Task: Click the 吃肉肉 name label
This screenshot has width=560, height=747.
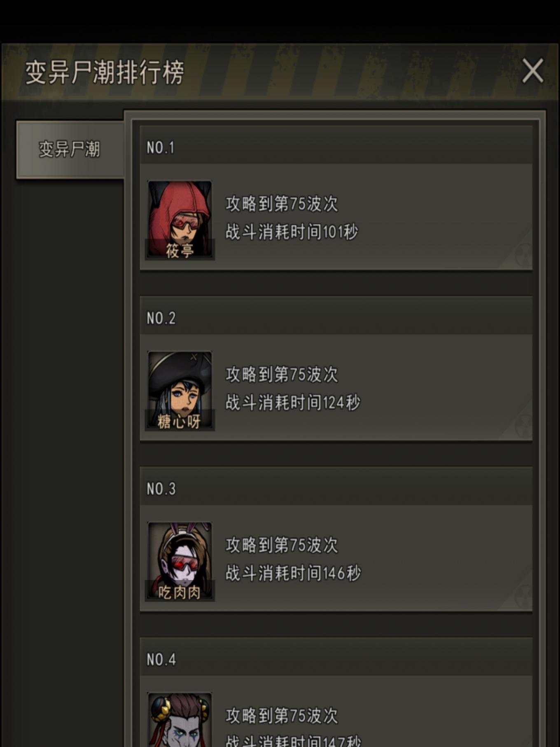Action: click(180, 592)
